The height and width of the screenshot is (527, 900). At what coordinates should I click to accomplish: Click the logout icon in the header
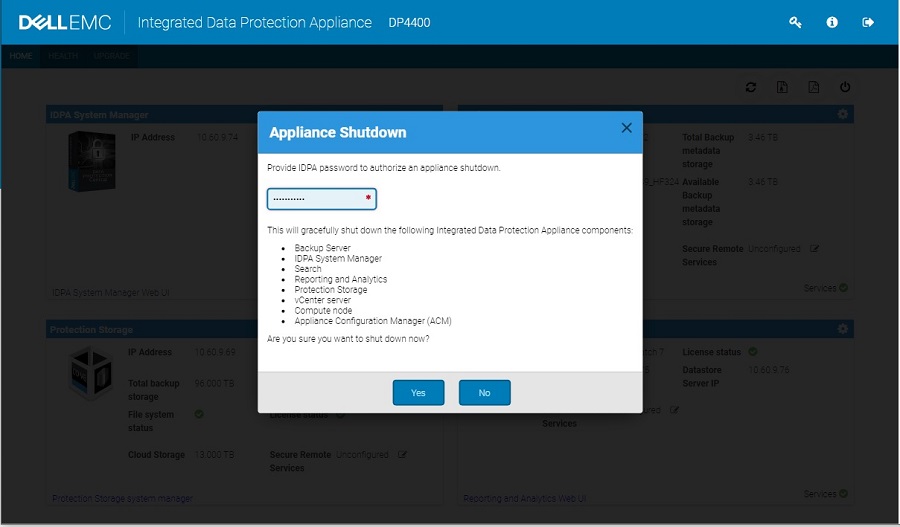pos(868,22)
